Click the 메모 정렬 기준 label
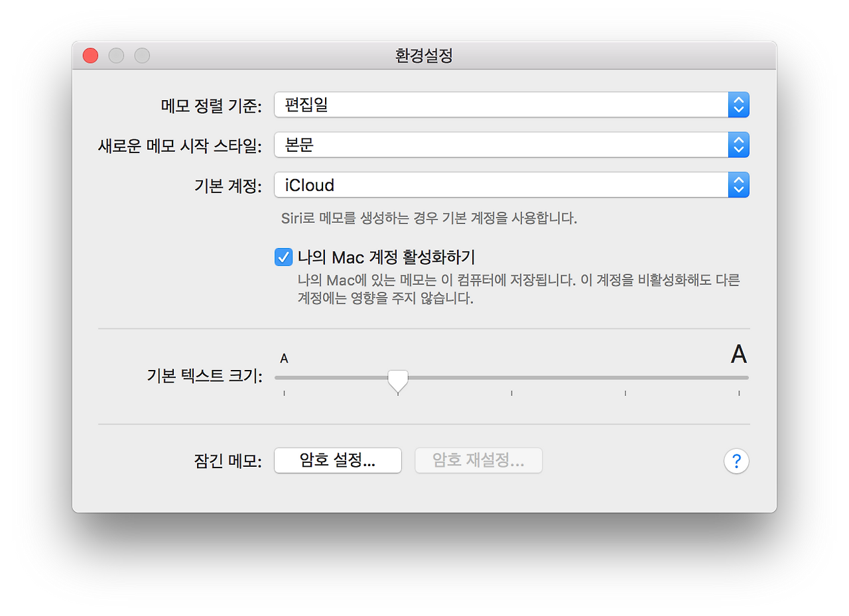Image resolution: width=849 pixels, height=616 pixels. click(212, 105)
